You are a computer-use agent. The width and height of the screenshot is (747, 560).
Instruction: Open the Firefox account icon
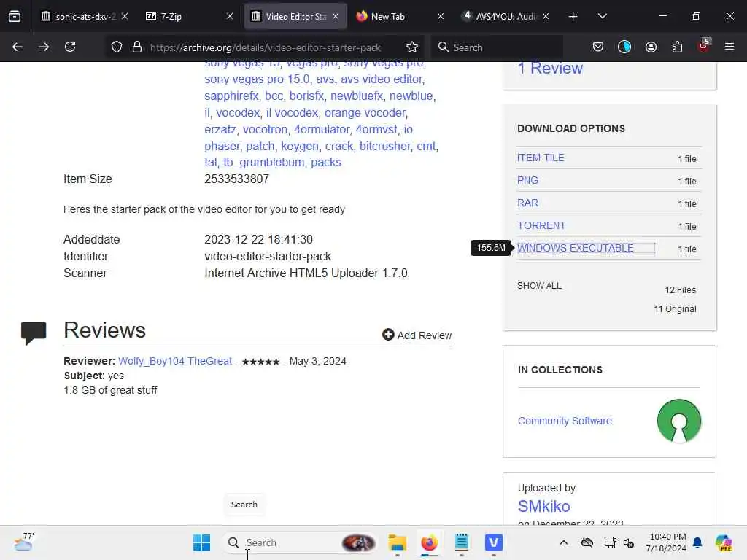point(651,47)
